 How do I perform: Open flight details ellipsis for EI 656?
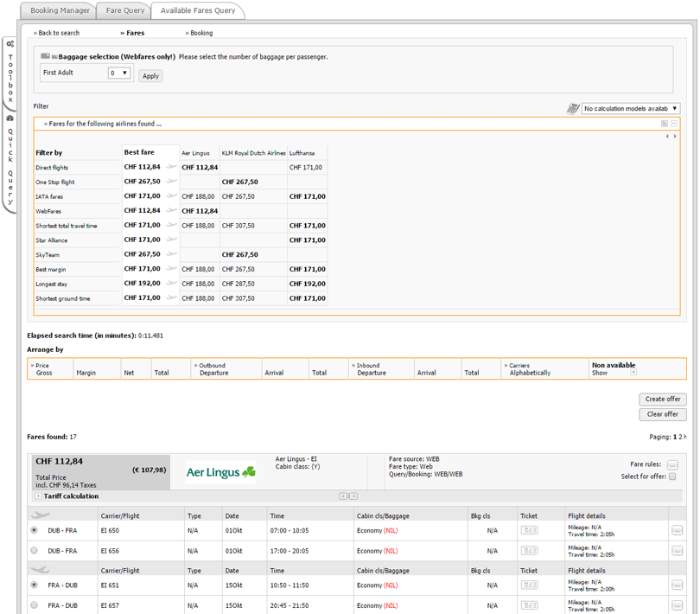[677, 551]
